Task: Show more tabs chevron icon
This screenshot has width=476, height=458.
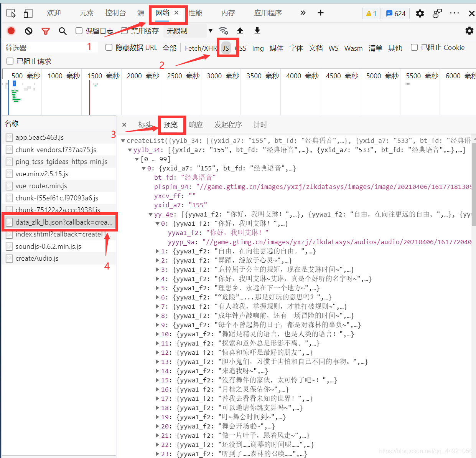Action: tap(303, 13)
